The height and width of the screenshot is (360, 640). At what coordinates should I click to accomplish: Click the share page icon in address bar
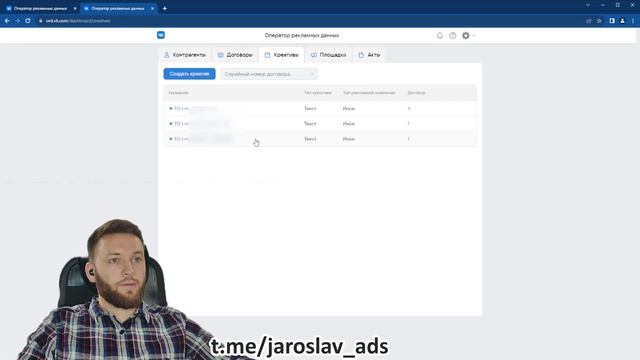(x=589, y=20)
